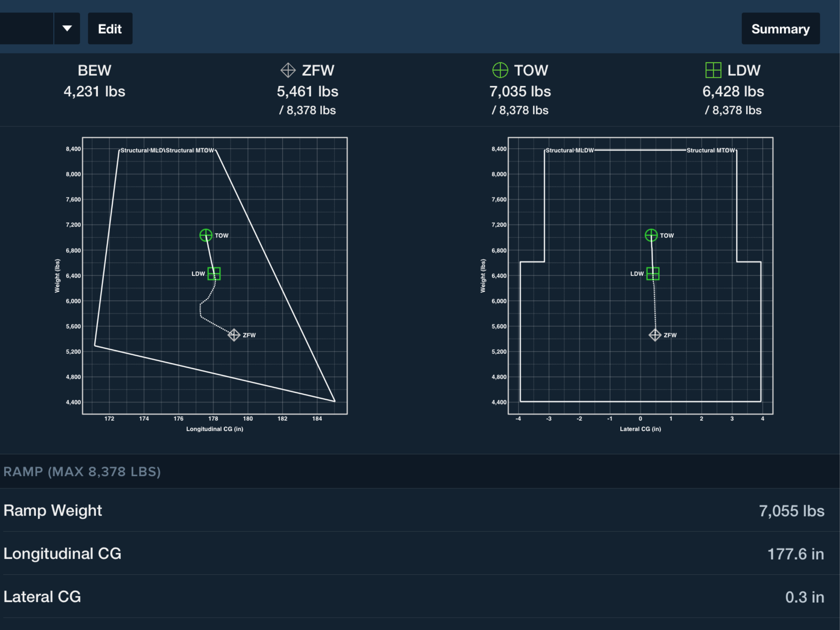
Task: Click the ZFW diamond icon in header
Action: point(288,70)
